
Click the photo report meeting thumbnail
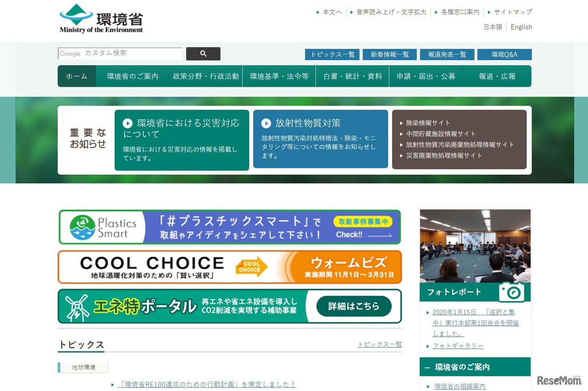click(x=475, y=245)
